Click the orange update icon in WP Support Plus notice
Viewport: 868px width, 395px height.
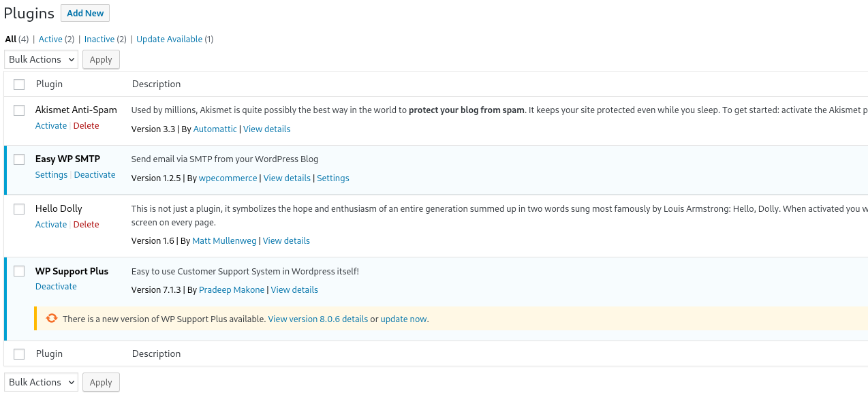pyautogui.click(x=52, y=319)
